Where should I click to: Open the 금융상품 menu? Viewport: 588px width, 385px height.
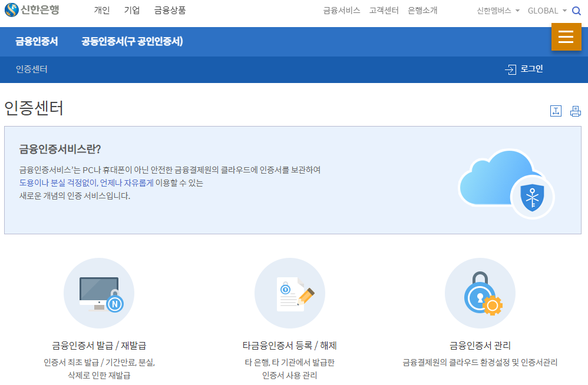(x=170, y=10)
